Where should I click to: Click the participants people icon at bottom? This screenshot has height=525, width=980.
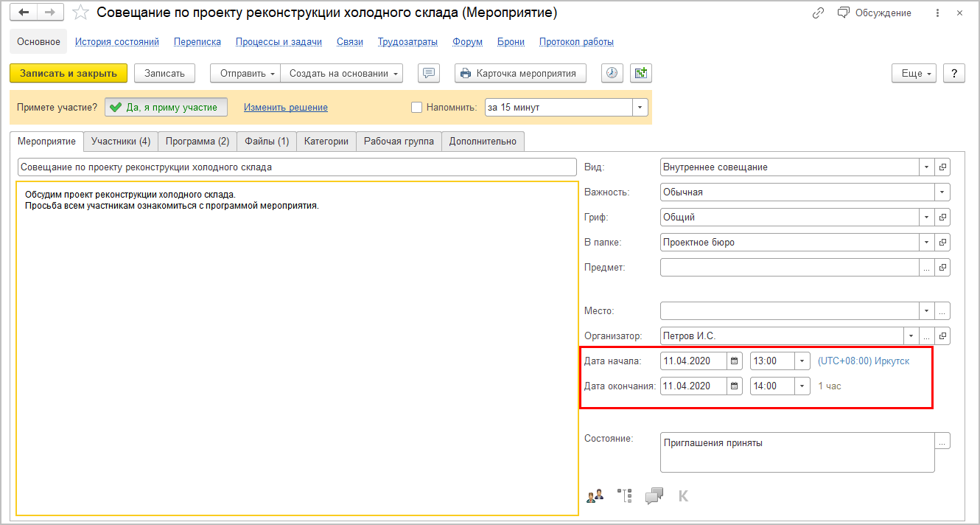[x=595, y=496]
